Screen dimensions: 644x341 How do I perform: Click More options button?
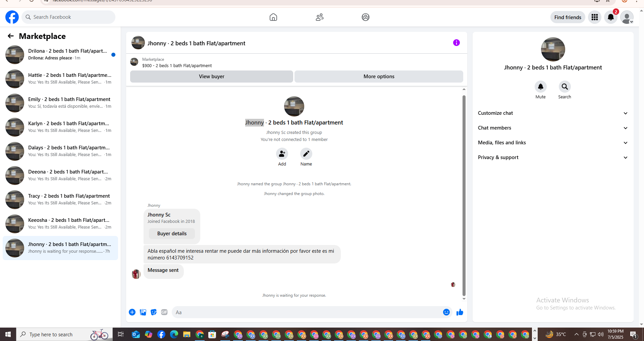click(x=379, y=77)
